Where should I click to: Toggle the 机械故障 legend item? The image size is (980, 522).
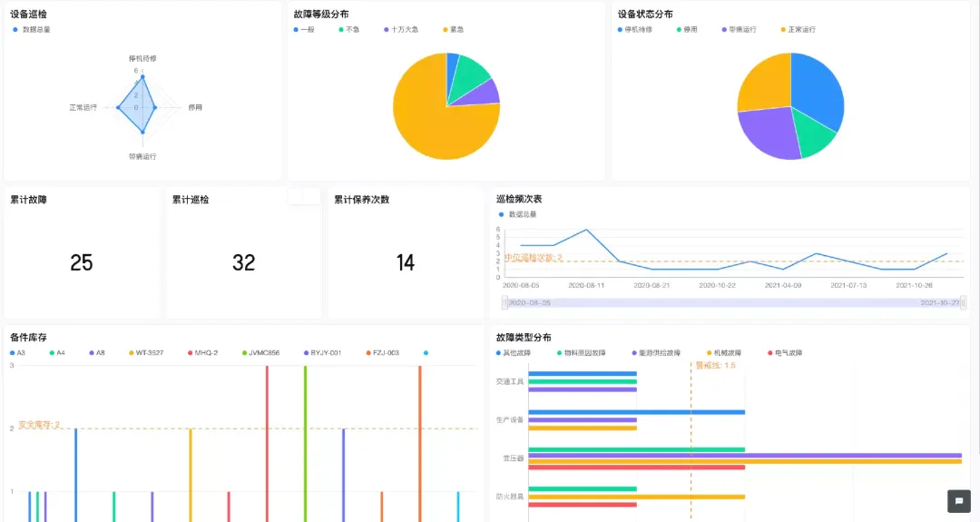724,352
